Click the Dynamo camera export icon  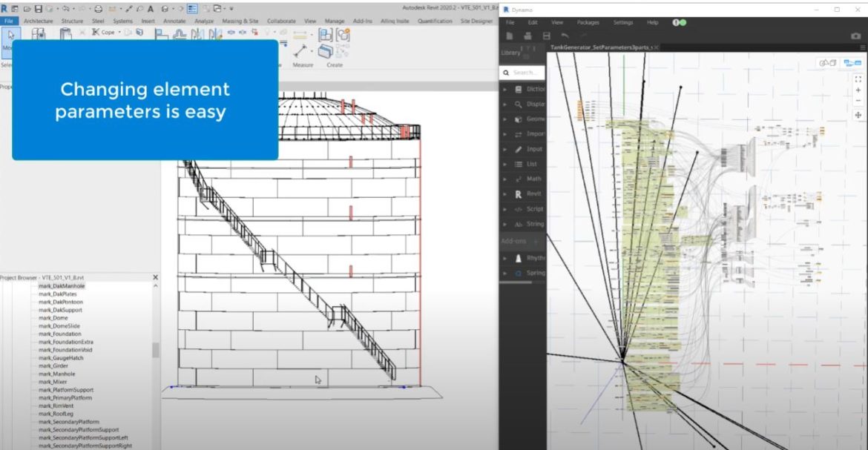(855, 36)
